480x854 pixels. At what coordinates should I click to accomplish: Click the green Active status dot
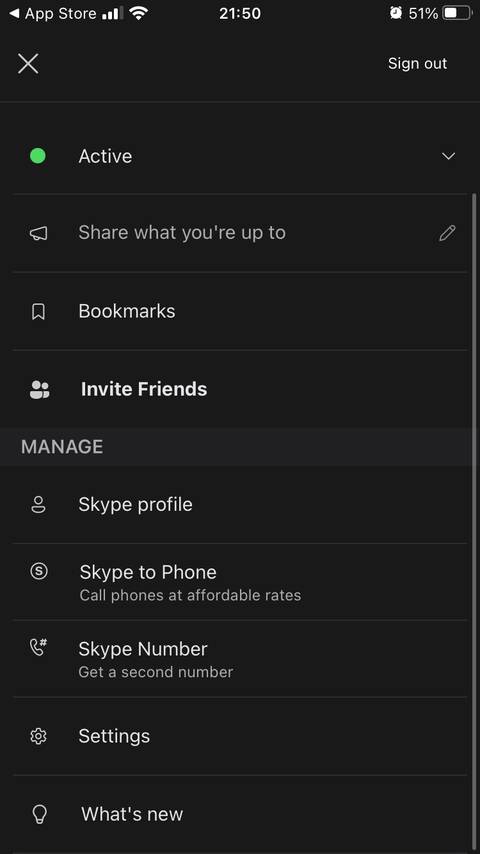tap(38, 156)
